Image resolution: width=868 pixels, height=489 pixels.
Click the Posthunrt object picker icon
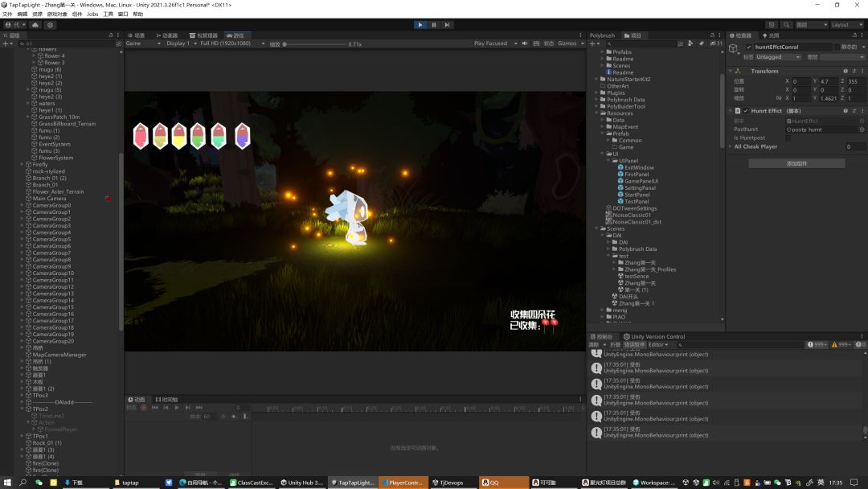(x=862, y=129)
